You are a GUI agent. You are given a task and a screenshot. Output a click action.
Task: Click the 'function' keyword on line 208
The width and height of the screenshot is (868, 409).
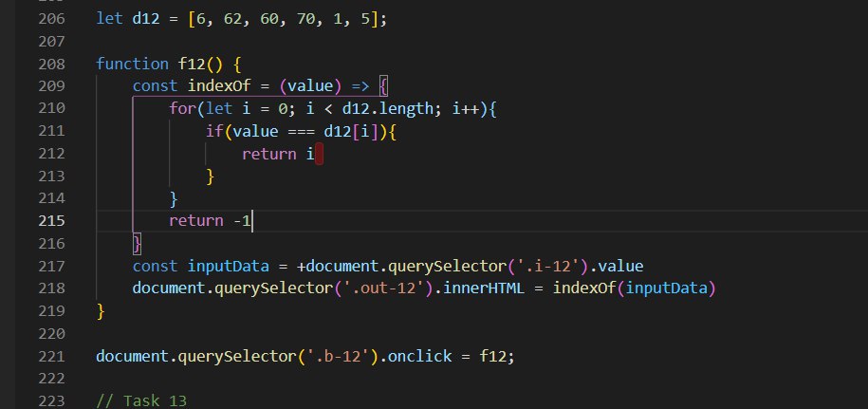[x=132, y=65]
